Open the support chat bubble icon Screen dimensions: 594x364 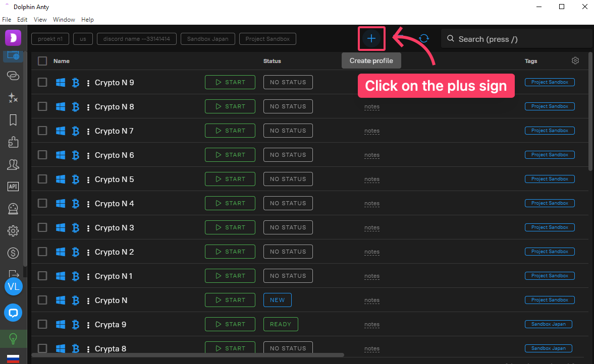tap(13, 313)
